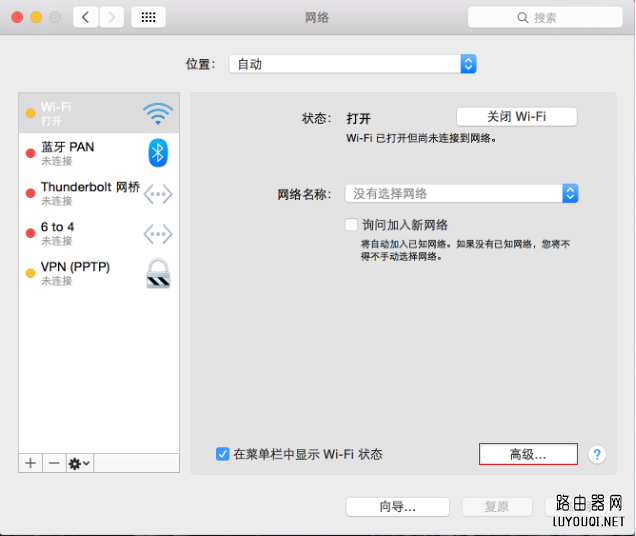Click the 关闭 Wi-Fi button
This screenshot has width=636, height=536.
(516, 117)
